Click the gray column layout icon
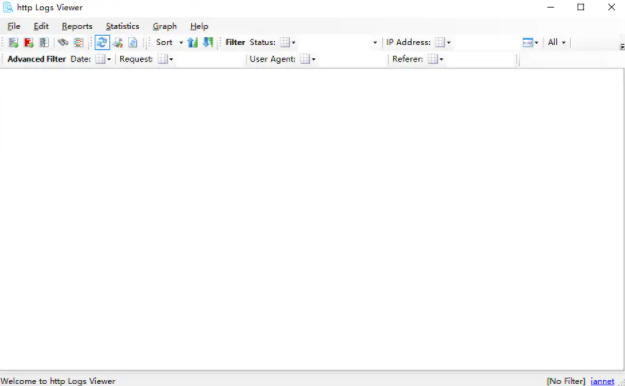Viewport: 625px width, 386px height. [x=44, y=42]
